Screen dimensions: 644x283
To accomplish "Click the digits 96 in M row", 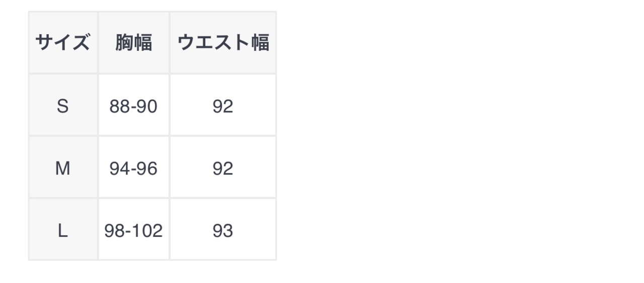I will point(147,168).
